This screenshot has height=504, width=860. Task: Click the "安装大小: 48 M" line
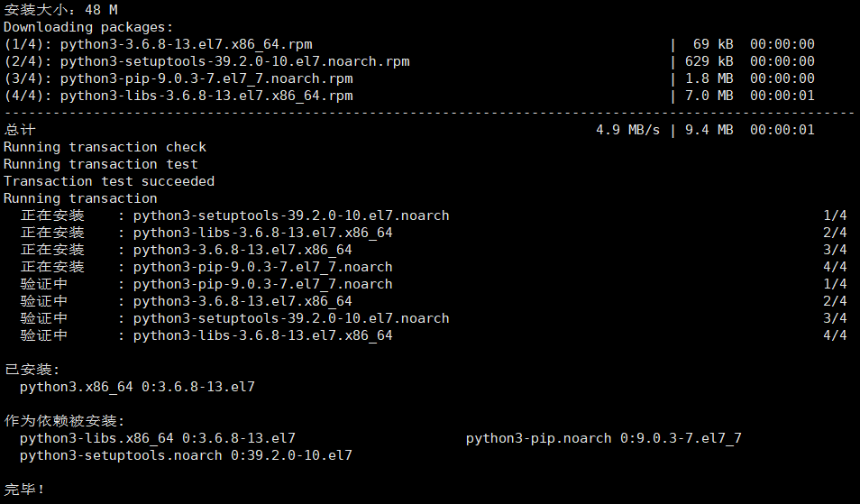point(61,10)
